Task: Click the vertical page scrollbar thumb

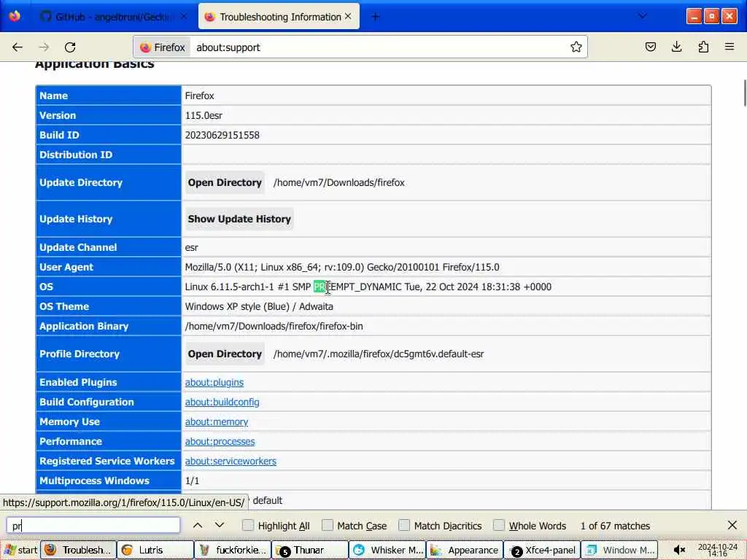Action: [745, 94]
